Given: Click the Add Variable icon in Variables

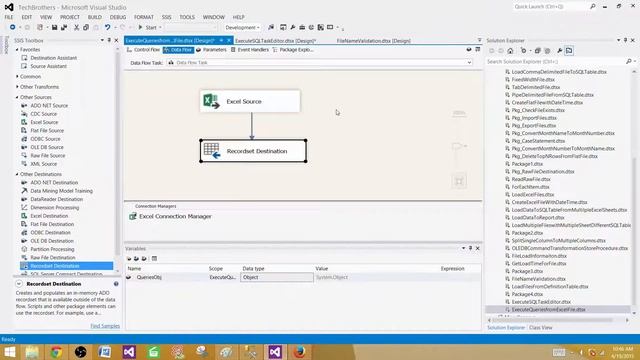Looking at the screenshot, I should (x=129, y=258).
